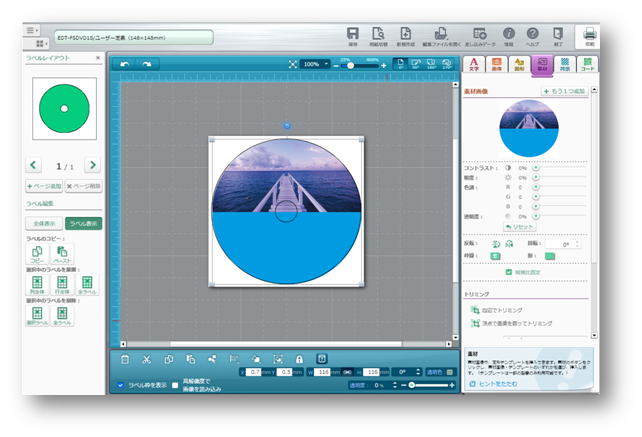Click the zoom slider handle in top toolbar
This screenshot has width=642, height=437.
click(350, 66)
